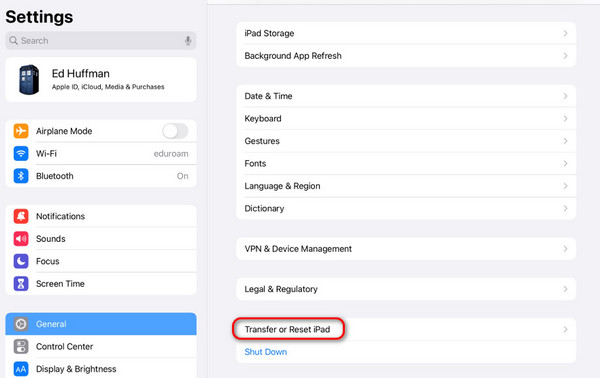The height and width of the screenshot is (378, 600).
Task: Tap the Focus moon icon
Action: tap(21, 261)
